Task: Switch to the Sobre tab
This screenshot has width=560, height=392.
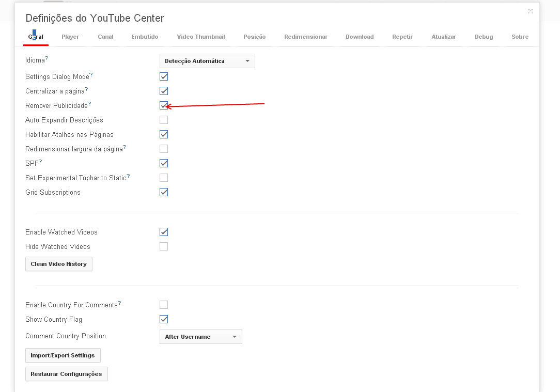Action: click(520, 37)
